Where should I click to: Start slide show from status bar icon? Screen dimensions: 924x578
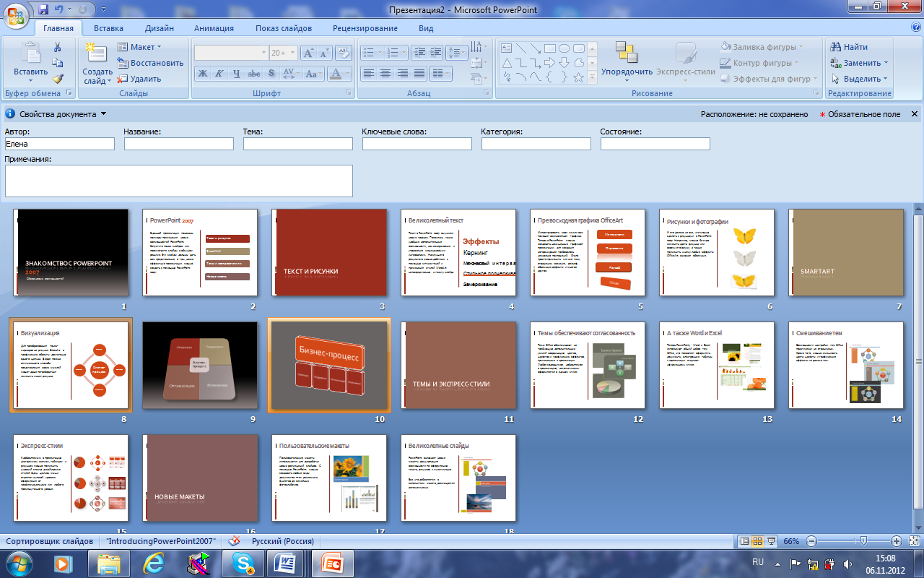point(771,541)
